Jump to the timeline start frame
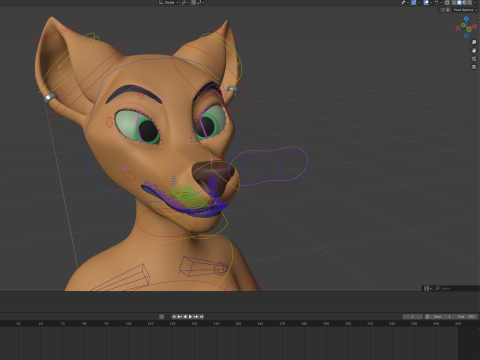This screenshot has height=360, width=480. (174, 317)
